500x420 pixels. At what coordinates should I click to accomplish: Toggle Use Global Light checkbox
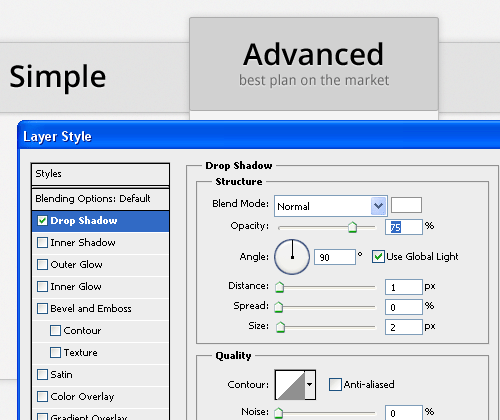coord(378,257)
